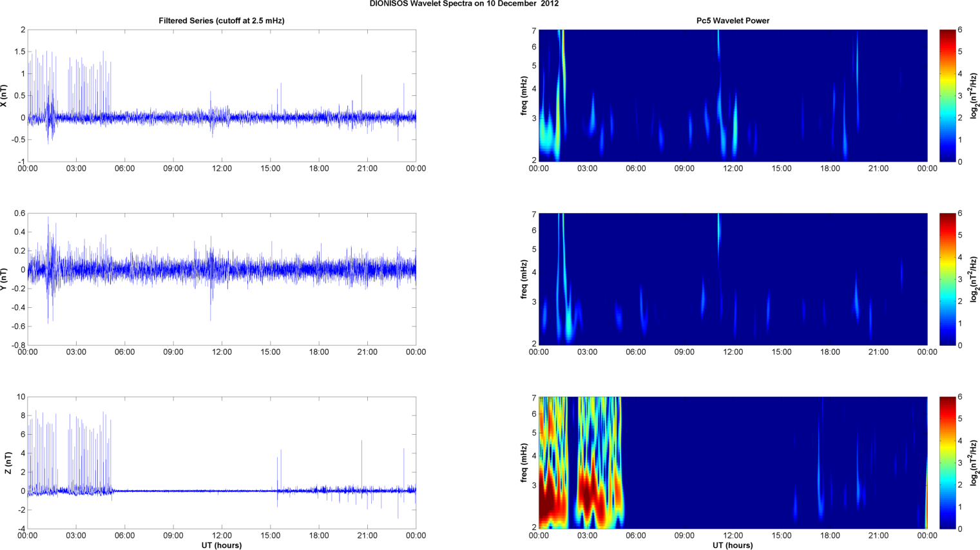Click the "-4" tick on the Z (nT) axis

click(21, 529)
